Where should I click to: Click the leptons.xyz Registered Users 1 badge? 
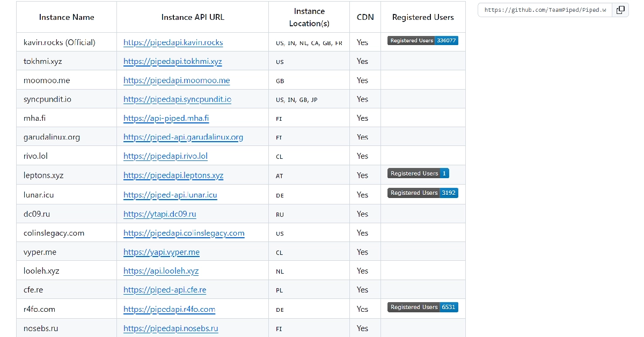tap(418, 173)
